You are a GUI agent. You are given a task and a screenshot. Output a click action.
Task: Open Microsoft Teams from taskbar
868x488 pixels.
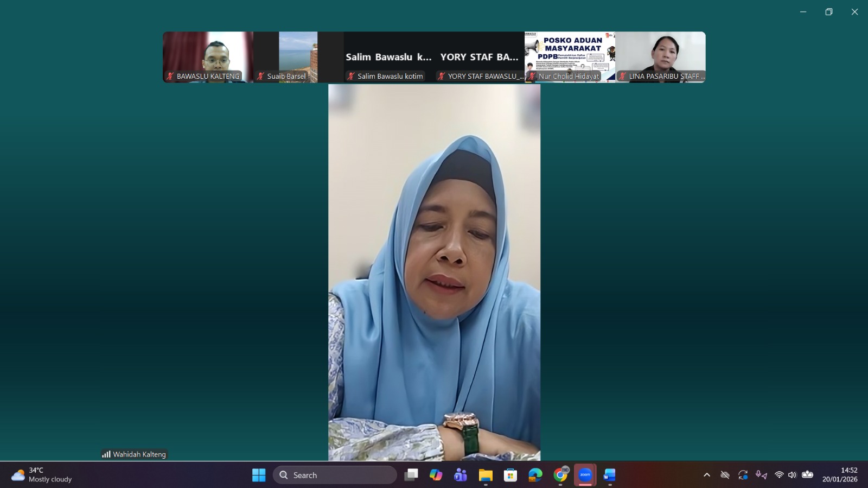(x=461, y=475)
